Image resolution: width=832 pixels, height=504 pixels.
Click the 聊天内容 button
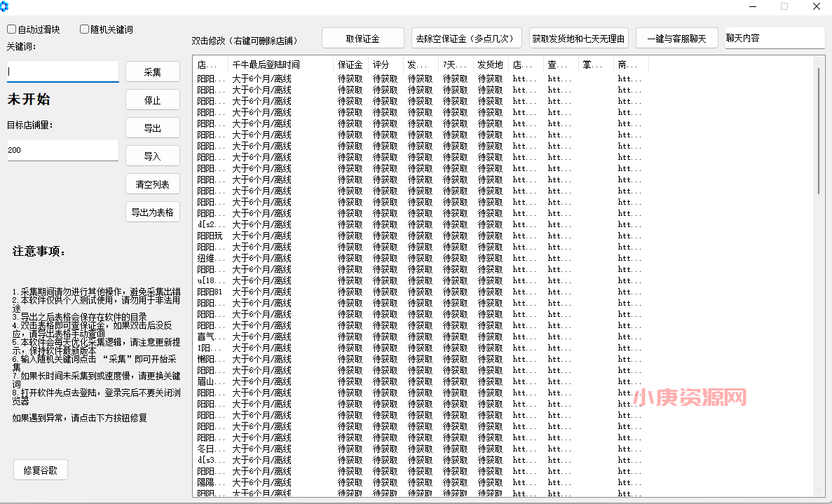pyautogui.click(x=774, y=37)
